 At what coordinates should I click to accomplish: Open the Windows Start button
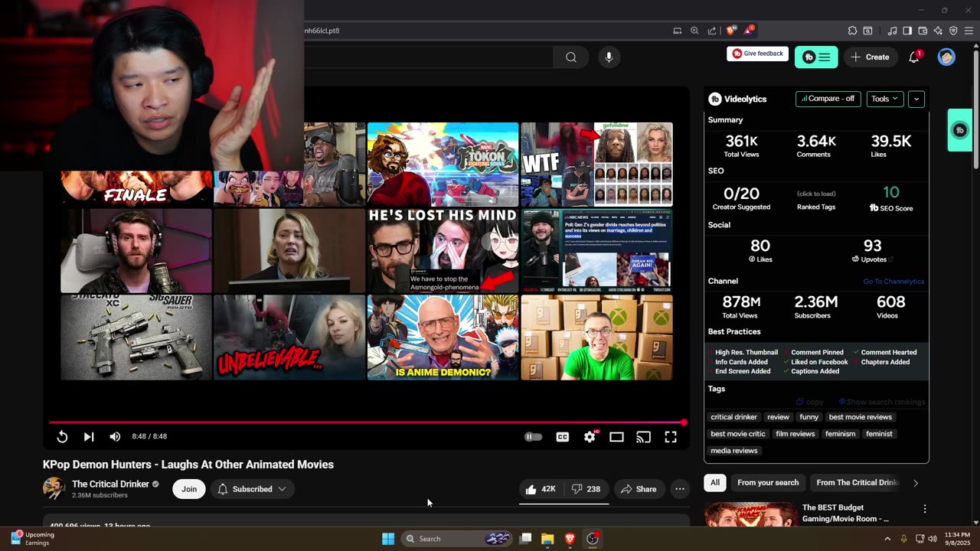(x=388, y=539)
